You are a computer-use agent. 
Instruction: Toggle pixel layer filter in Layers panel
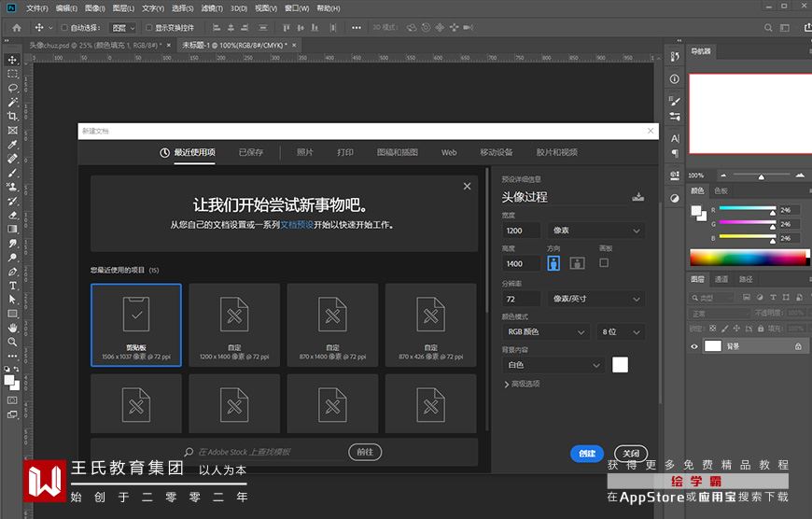[x=747, y=298]
